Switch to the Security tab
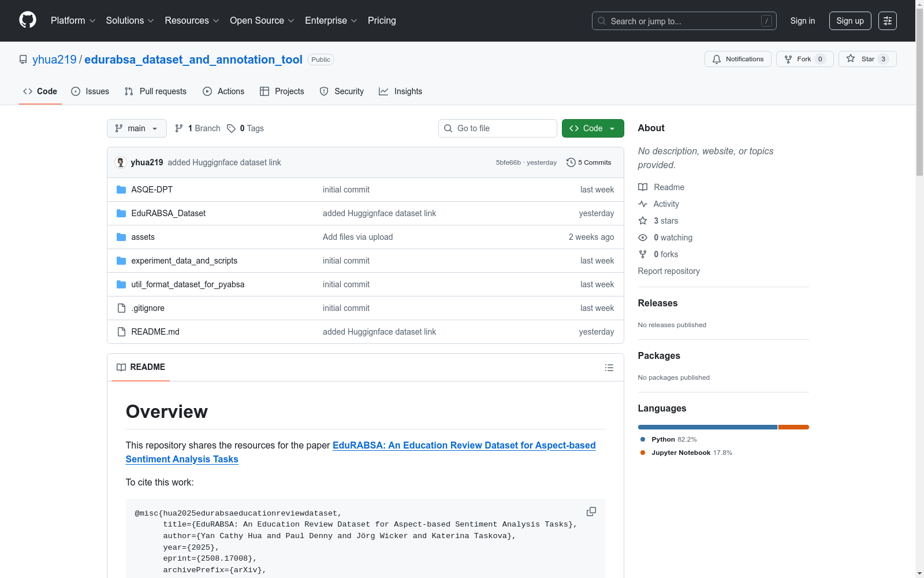924x578 pixels. 342,91
